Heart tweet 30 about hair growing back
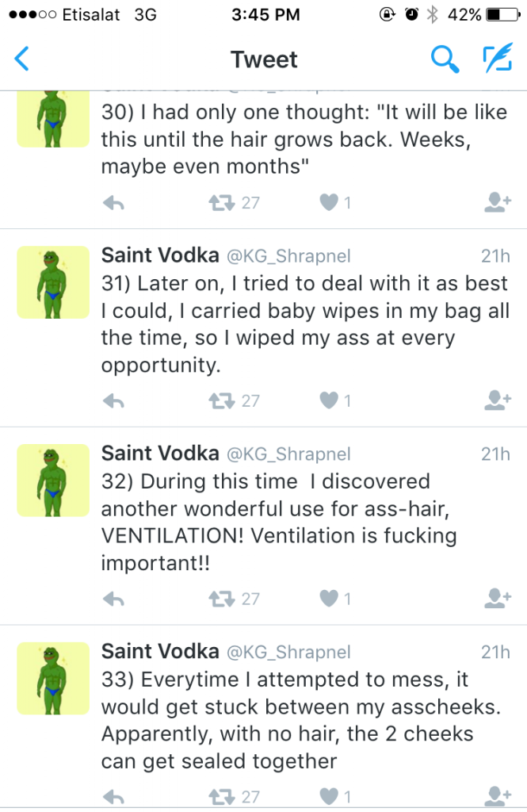Viewport: 527px width, 812px height. tap(328, 204)
